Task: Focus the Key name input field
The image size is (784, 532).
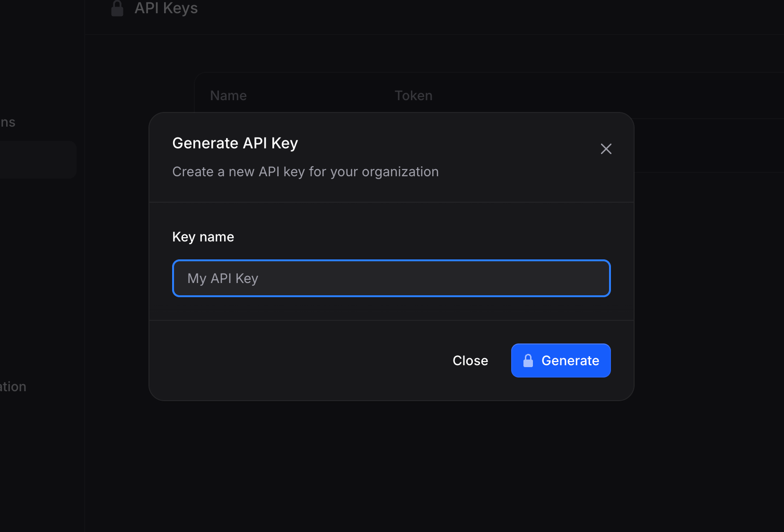Action: tap(391, 278)
